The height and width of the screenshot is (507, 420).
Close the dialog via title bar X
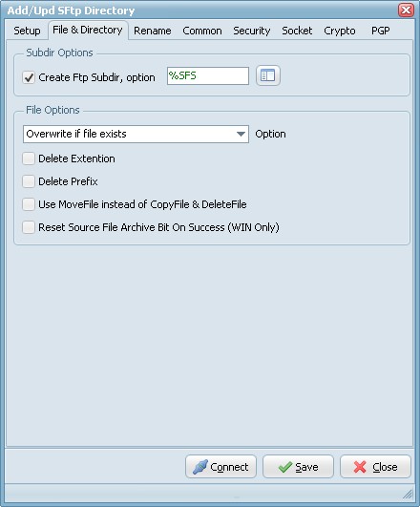pyautogui.click(x=406, y=10)
